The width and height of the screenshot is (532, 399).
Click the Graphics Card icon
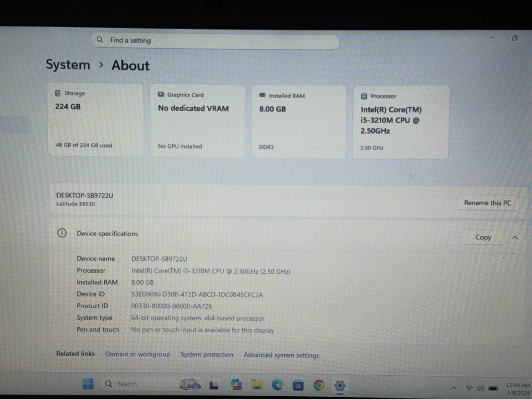(161, 94)
